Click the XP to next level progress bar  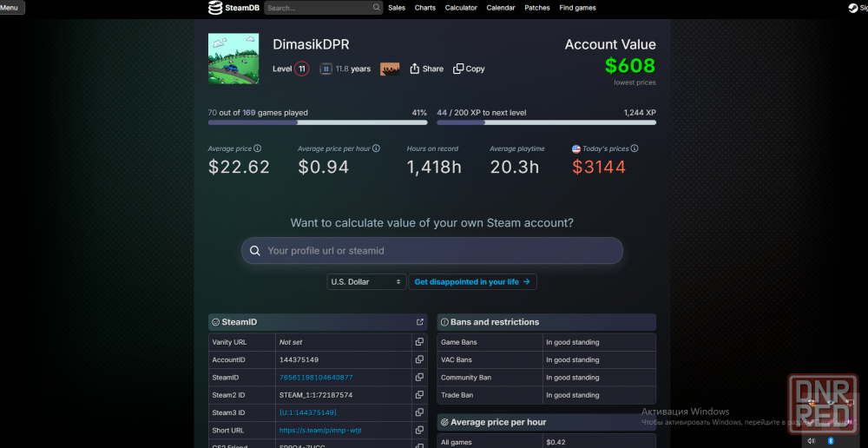[x=546, y=122]
